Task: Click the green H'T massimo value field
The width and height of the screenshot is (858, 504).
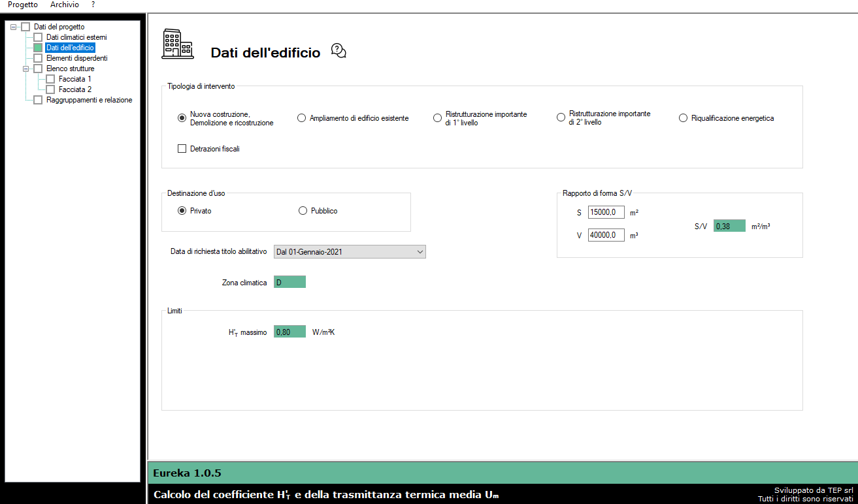Action: click(289, 332)
